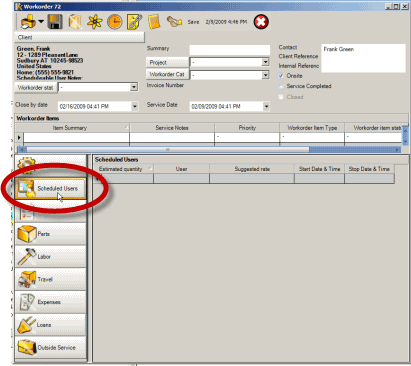Click the handshake toolbar icon
Image resolution: width=411 pixels, height=366 pixels.
174,22
